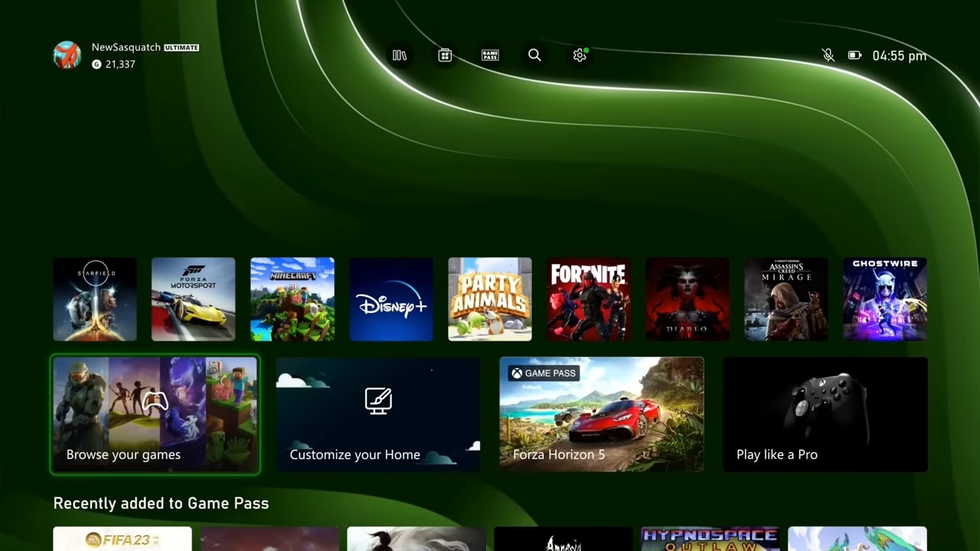
Task: Open Ghostwire Tokyo
Action: click(x=884, y=298)
